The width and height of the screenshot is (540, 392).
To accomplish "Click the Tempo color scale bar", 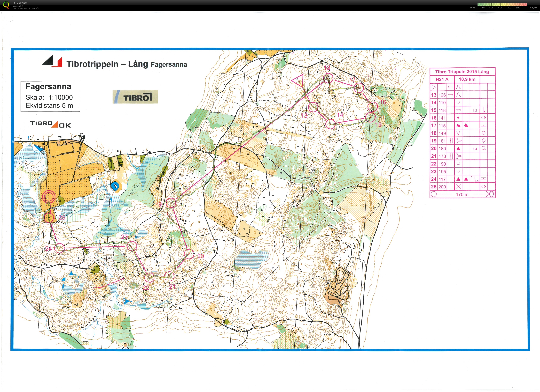I will click(502, 4).
